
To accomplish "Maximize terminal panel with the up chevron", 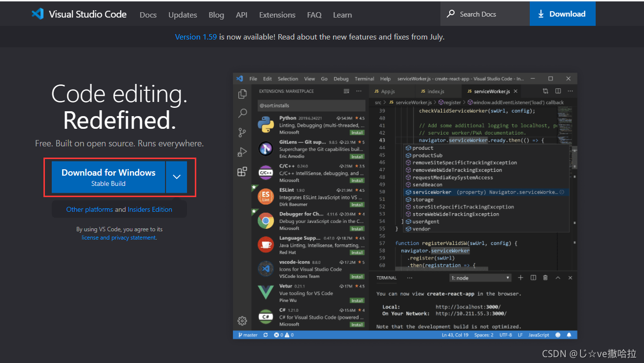I will 558,278.
